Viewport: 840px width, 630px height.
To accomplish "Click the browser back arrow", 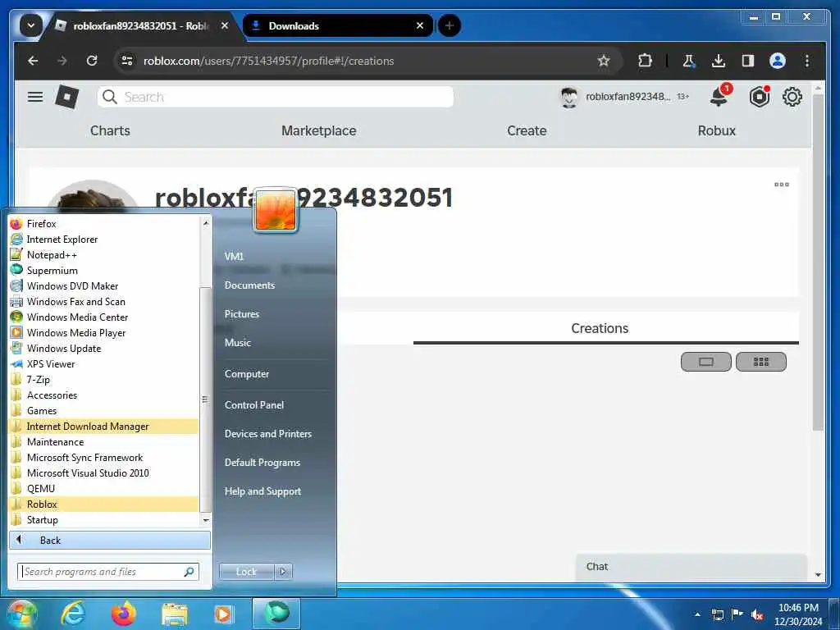I will coord(33,61).
